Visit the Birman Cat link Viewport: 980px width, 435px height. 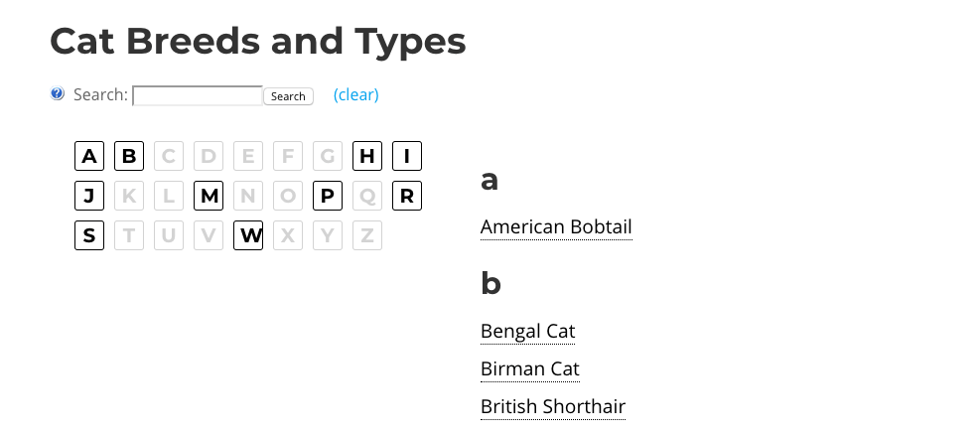[x=529, y=369]
